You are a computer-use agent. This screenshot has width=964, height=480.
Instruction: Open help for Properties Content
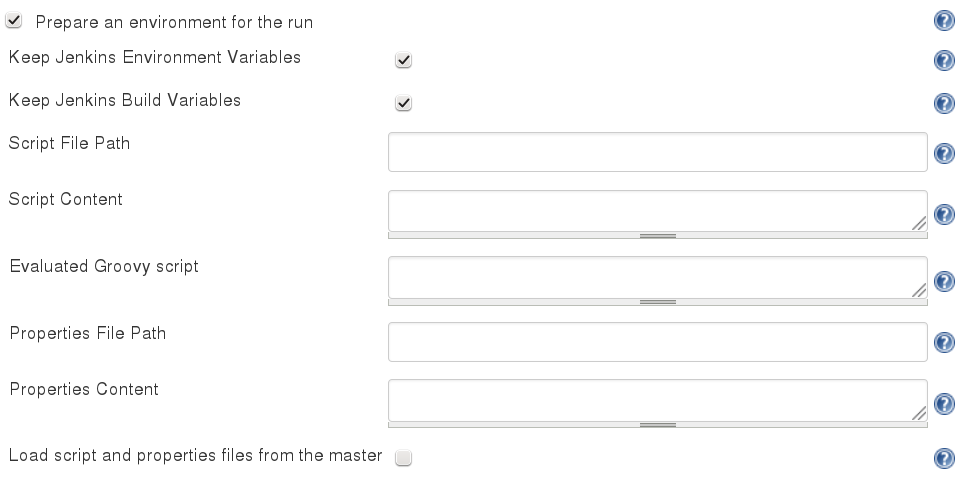pos(943,404)
